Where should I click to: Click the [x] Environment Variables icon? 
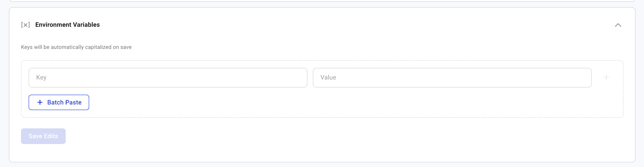[25, 25]
